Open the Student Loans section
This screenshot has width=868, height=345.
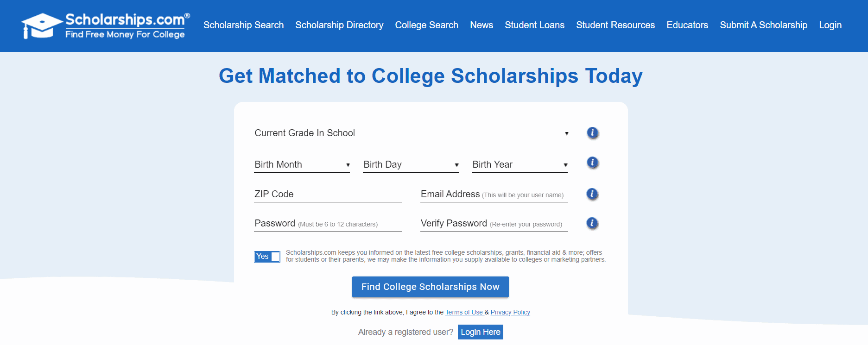[x=534, y=25]
